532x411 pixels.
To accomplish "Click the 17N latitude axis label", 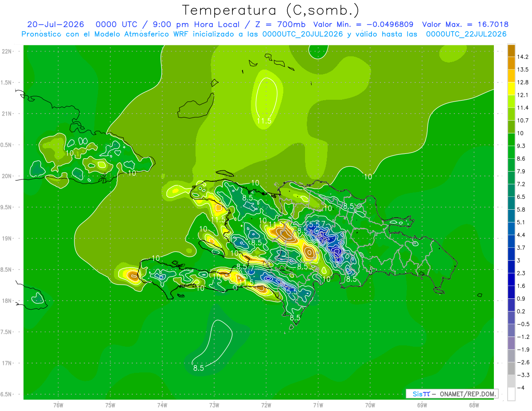I will point(6,363).
